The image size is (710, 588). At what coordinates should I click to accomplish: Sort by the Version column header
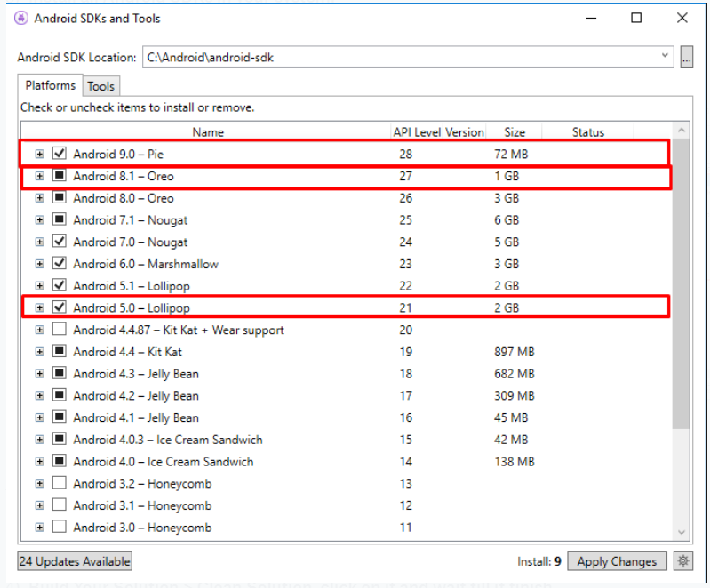coord(465,132)
